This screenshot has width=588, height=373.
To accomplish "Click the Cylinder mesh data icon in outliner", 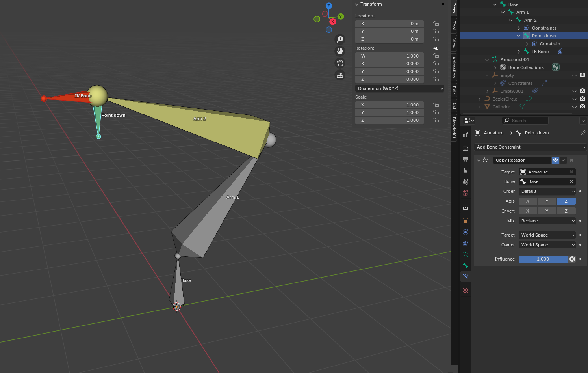I will tap(522, 107).
